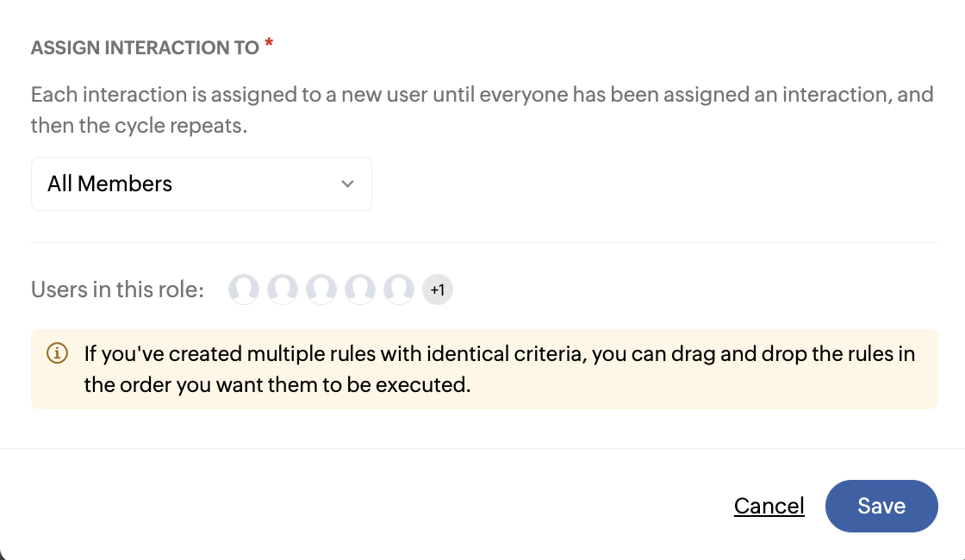Cancel the assignment rule dialog
Image resolution: width=965 pixels, height=560 pixels.
[769, 506]
